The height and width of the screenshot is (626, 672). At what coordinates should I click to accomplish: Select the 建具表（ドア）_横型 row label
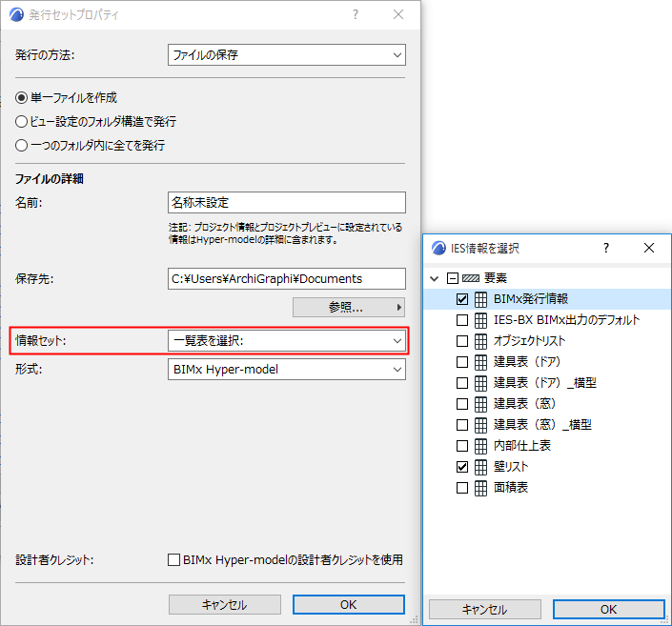545,383
